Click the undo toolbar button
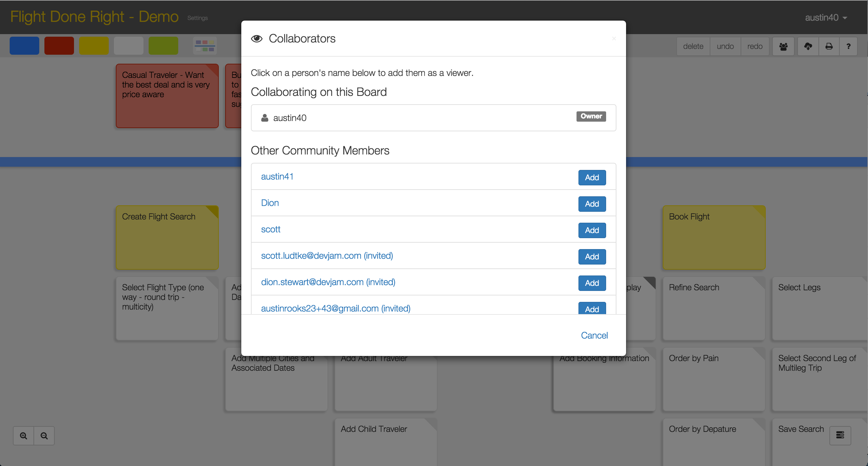Screen dimensions: 868x466 [x=725, y=46]
